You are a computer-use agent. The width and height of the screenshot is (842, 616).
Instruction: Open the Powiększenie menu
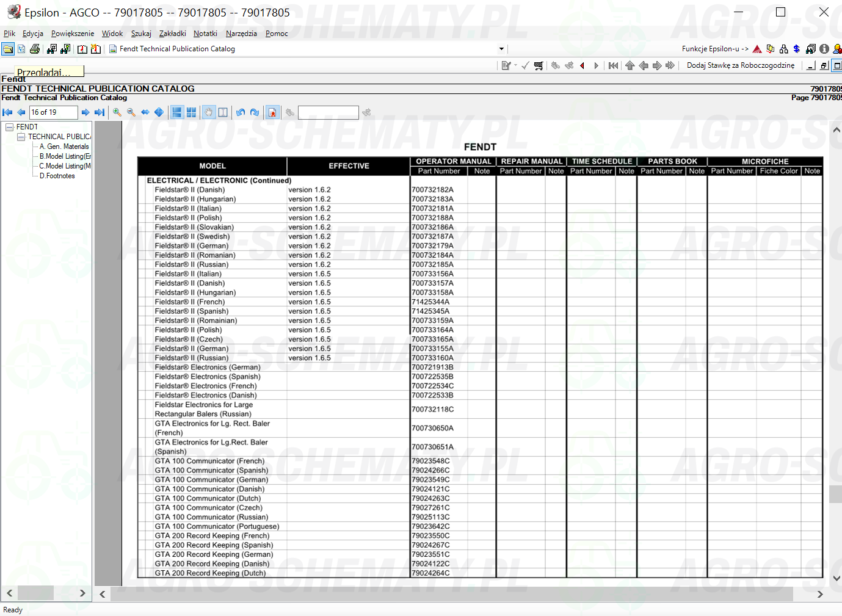tap(73, 34)
